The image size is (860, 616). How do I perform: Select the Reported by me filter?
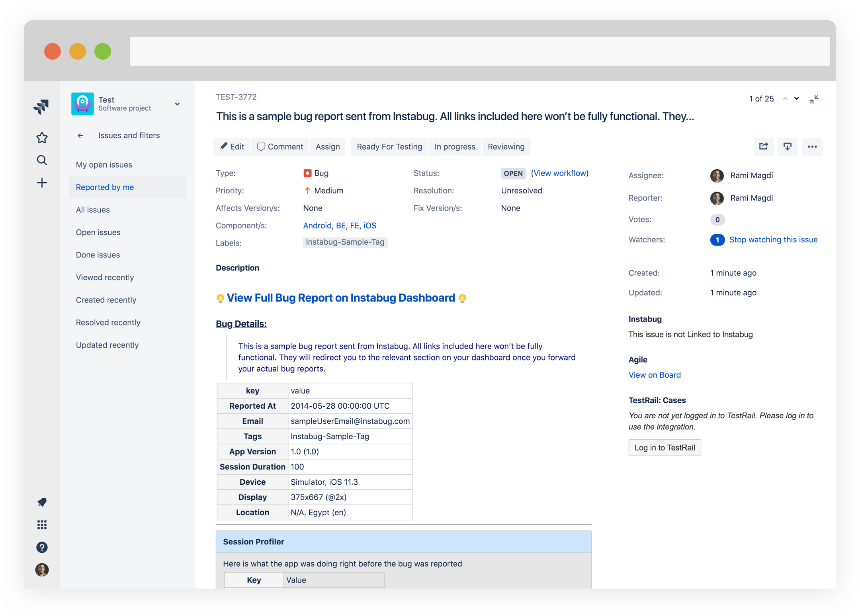[105, 187]
